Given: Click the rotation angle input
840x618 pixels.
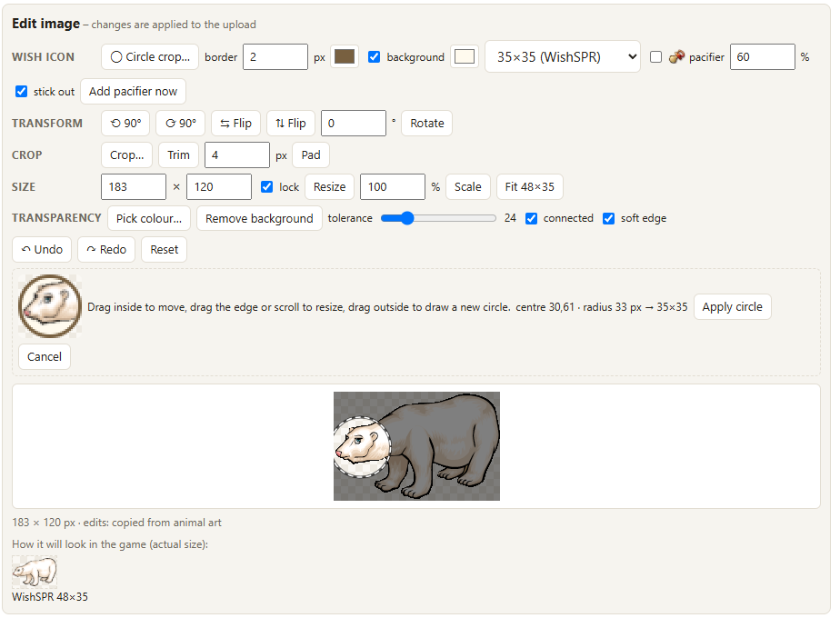Looking at the screenshot, I should point(354,124).
